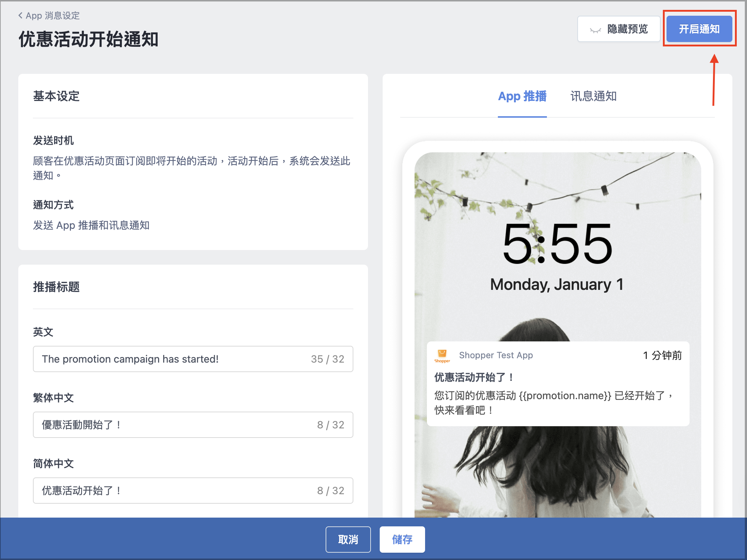Click the Shopper app icon in notification preview
The image size is (747, 560).
[x=442, y=356]
